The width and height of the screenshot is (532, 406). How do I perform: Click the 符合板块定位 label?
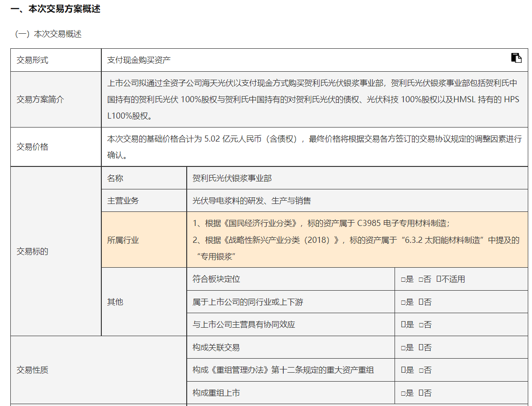(216, 279)
